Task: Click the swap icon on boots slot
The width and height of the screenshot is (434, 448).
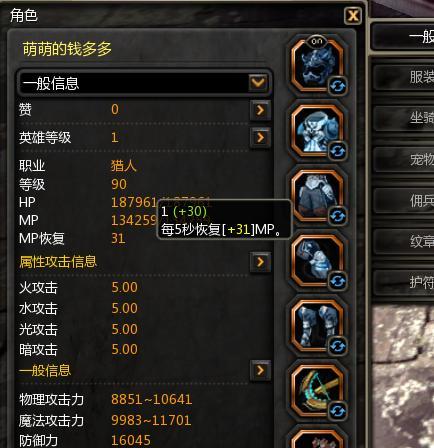Action: (x=338, y=346)
